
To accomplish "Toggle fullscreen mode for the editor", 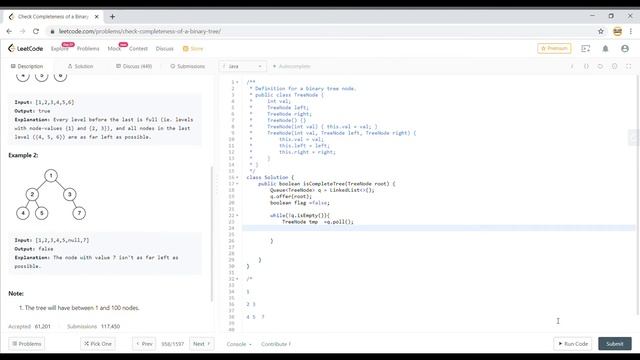I will tap(629, 66).
